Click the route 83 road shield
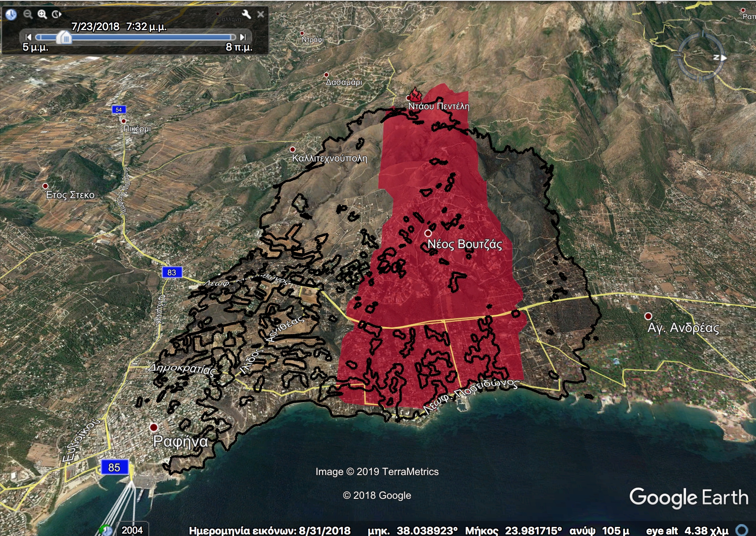 [x=172, y=272]
